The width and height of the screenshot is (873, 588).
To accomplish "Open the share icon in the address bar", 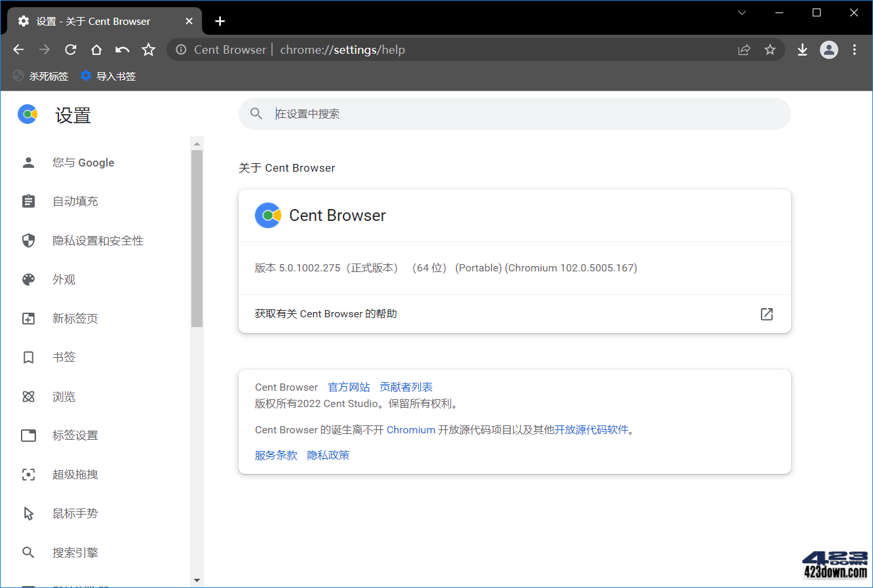I will coord(744,49).
